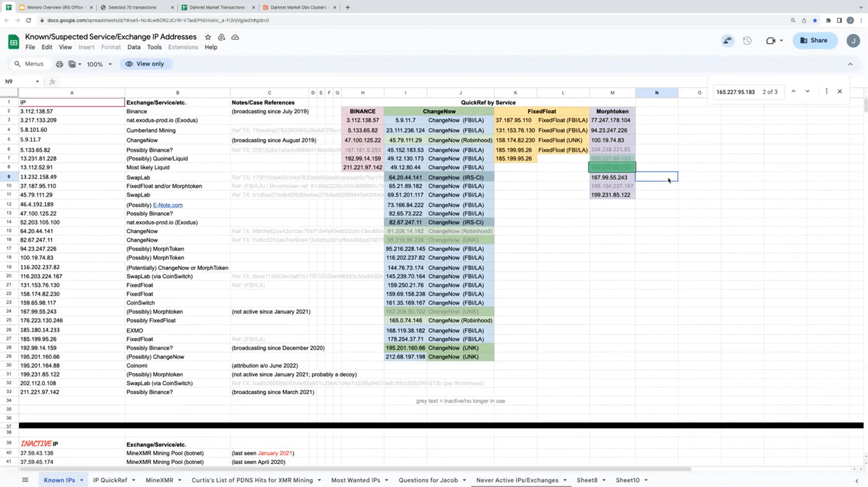This screenshot has width=868, height=487.
Task: Open IP QuickRef tab menu arrow
Action: coord(133,480)
